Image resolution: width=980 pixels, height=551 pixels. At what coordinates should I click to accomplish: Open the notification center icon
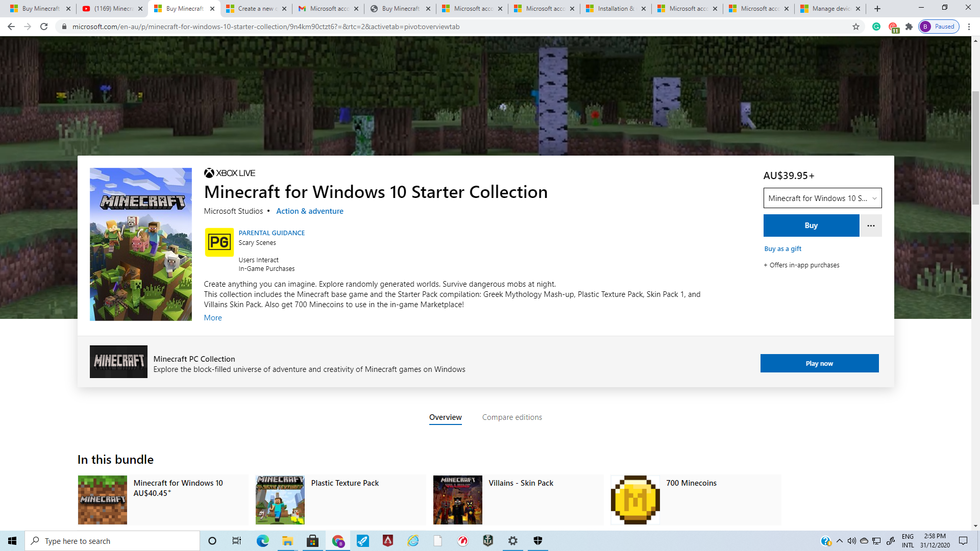(x=963, y=541)
